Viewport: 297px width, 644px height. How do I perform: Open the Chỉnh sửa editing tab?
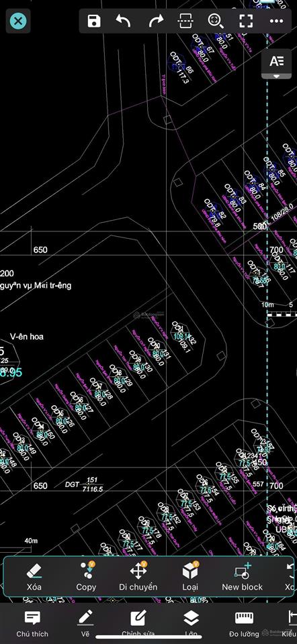(138, 625)
